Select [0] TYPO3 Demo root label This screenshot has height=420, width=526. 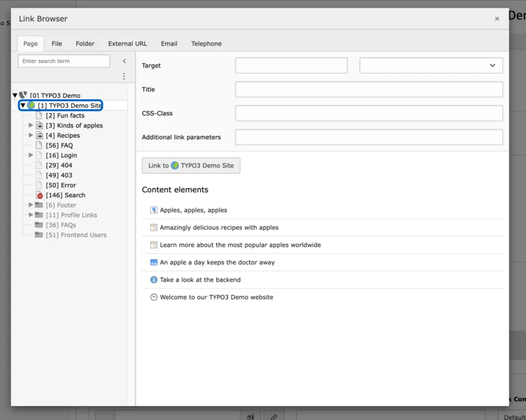point(55,96)
